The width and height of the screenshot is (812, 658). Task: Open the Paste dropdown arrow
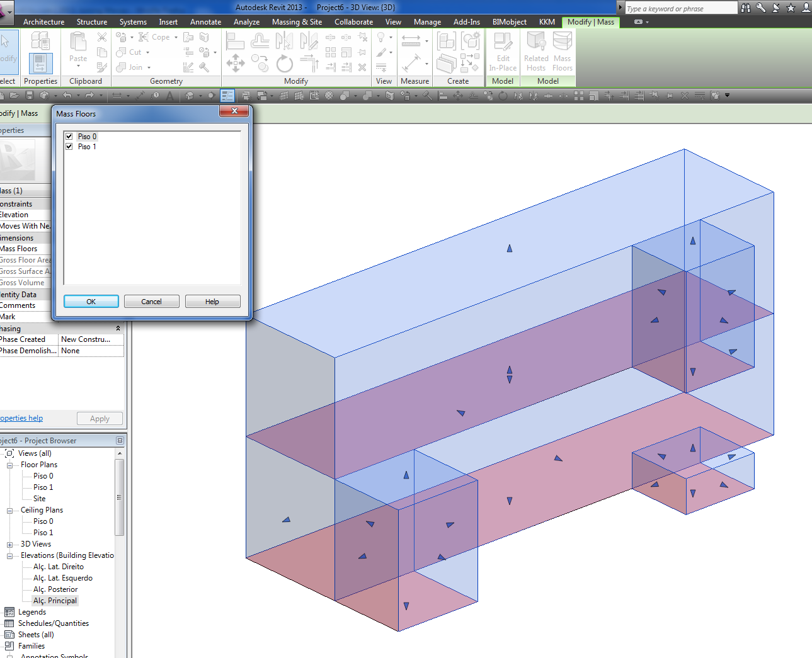pyautogui.click(x=78, y=66)
